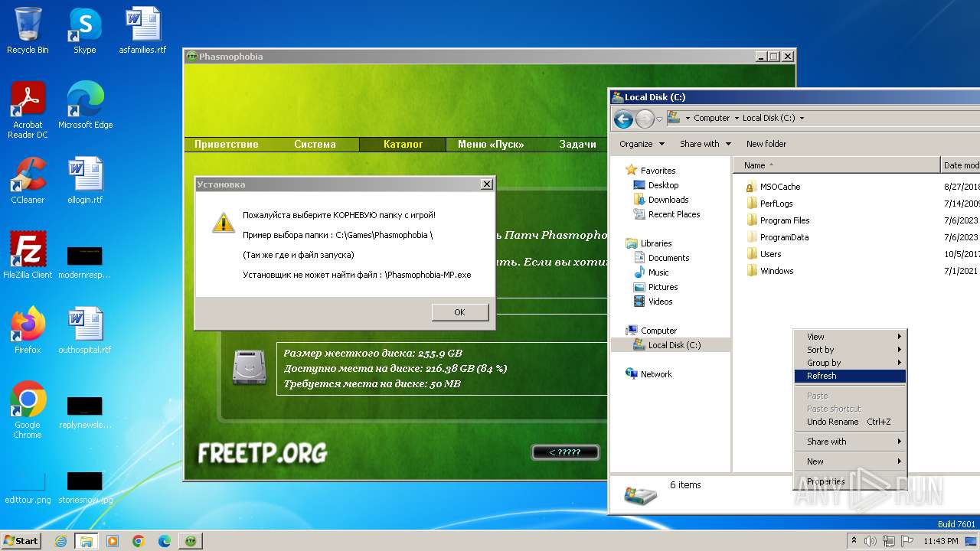Click installer back button with question marks
The image size is (980, 551).
pos(565,452)
